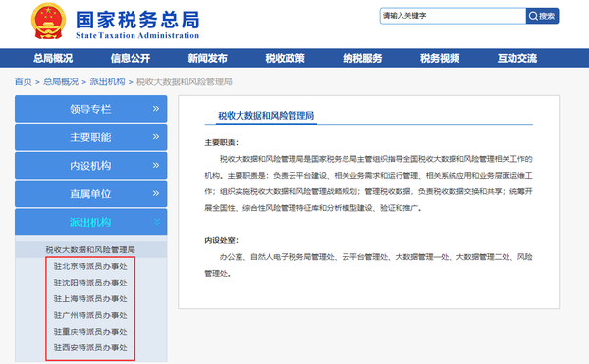Select 税收大数据和风险管理局 in sidebar list
The width and height of the screenshot is (589, 364).
[x=90, y=250]
